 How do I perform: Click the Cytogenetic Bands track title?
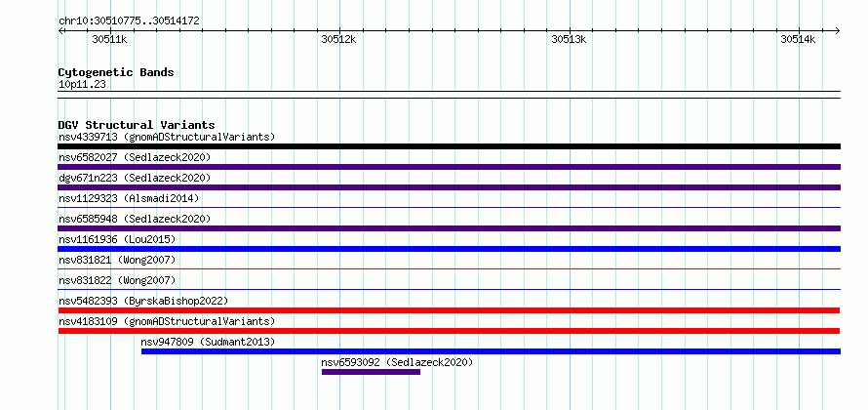coord(116,72)
